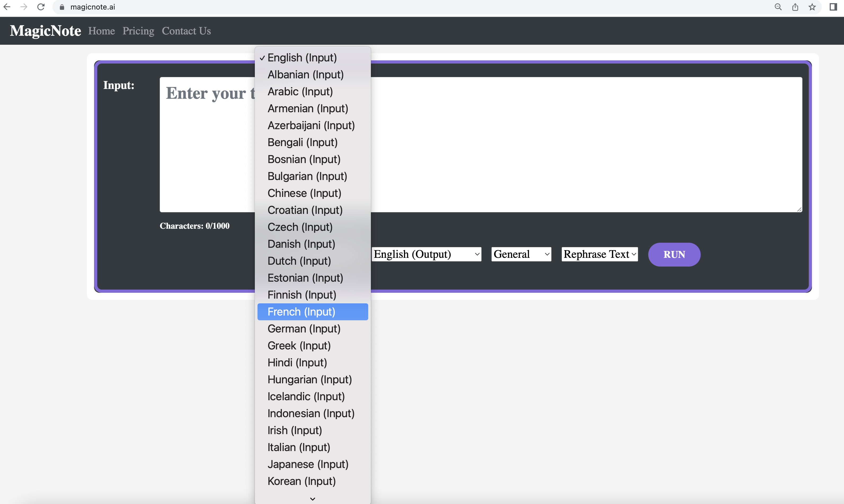This screenshot has width=844, height=504.
Task: Click the RUN button
Action: (674, 254)
